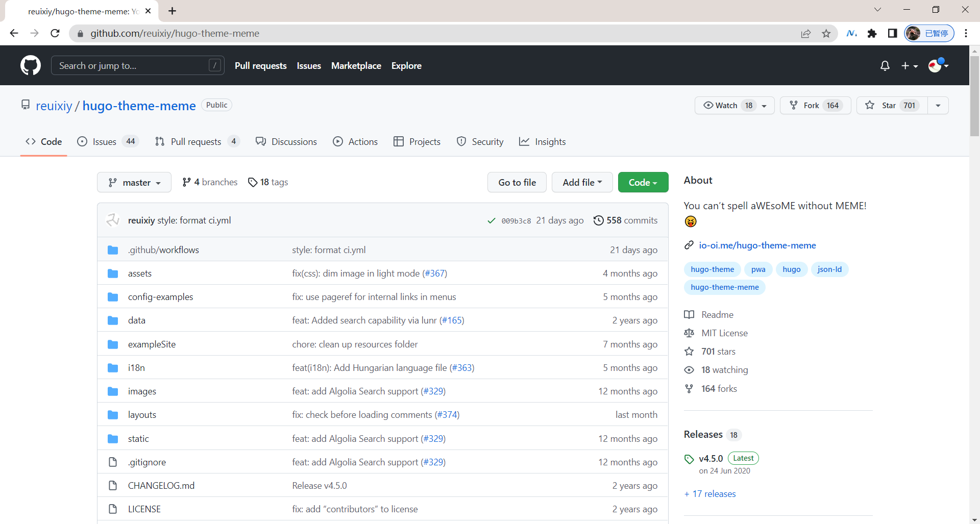Image resolution: width=980 pixels, height=524 pixels.
Task: Open the green Code dropdown
Action: pyautogui.click(x=643, y=182)
